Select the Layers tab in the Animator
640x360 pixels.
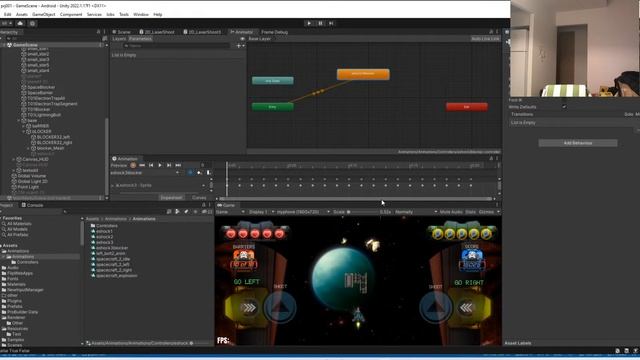pos(119,39)
